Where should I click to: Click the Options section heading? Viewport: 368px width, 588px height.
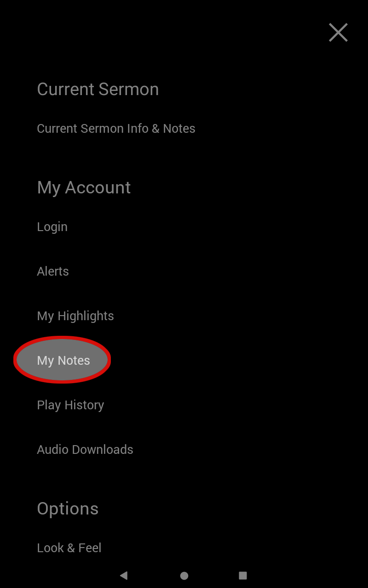coord(68,509)
